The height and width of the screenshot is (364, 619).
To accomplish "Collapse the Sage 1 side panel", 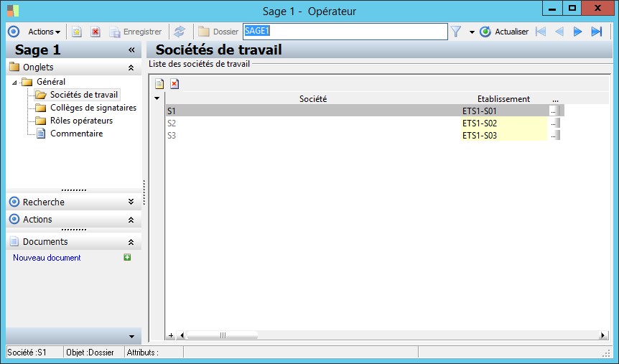I will click(131, 50).
